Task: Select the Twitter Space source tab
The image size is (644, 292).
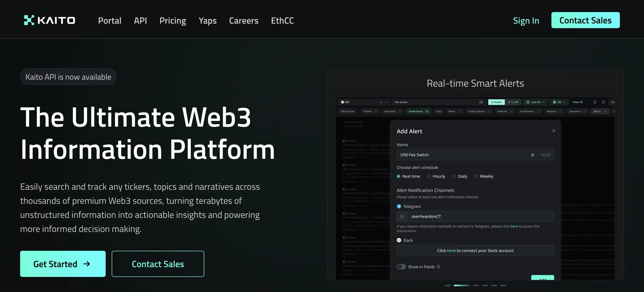Action: tap(479, 111)
